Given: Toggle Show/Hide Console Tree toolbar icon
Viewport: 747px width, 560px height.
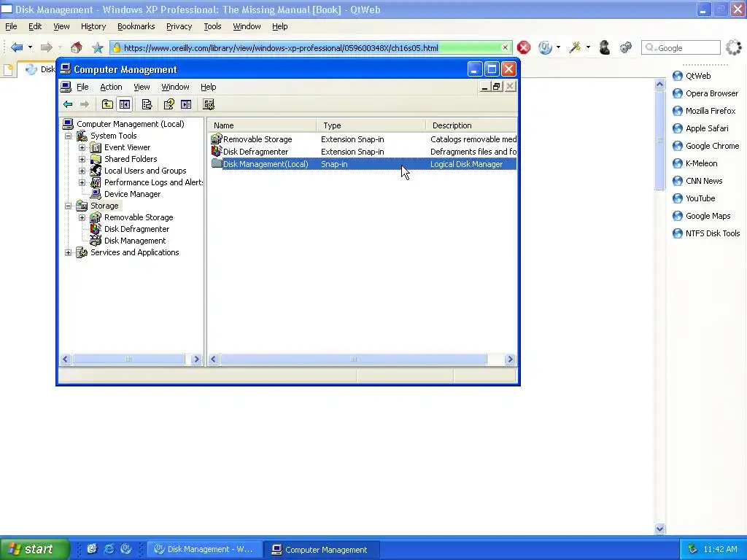Looking at the screenshot, I should [125, 104].
